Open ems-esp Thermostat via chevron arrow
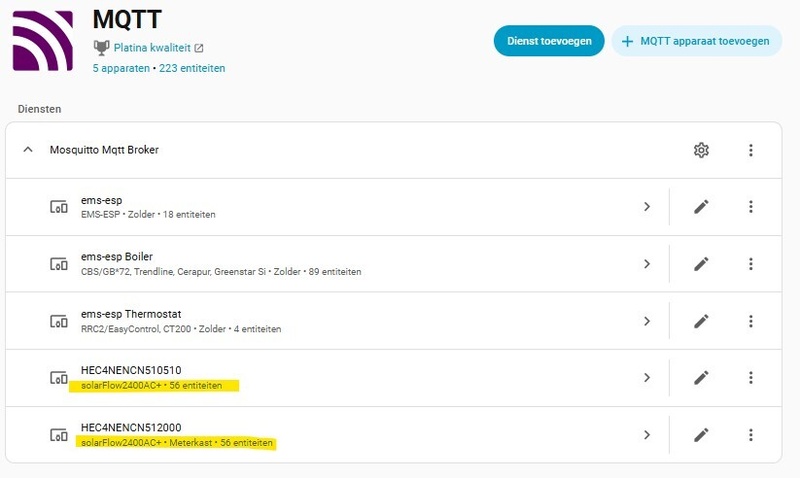This screenshot has height=478, width=800. point(646,321)
